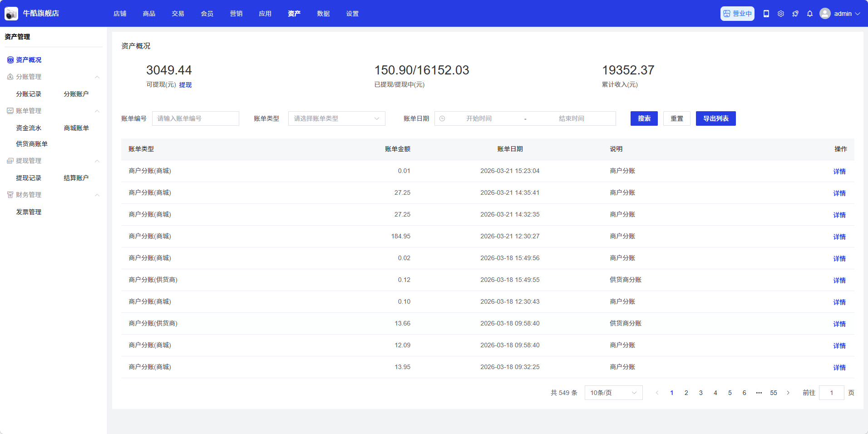The image size is (868, 434).
Task: Open the 10条/页 page size selector
Action: pyautogui.click(x=613, y=393)
